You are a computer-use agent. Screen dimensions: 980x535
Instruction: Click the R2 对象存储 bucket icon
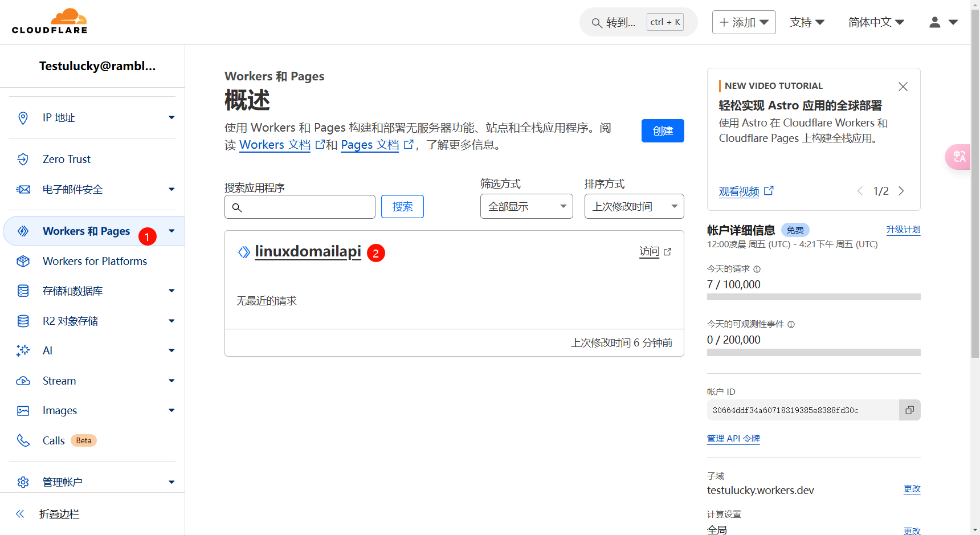[x=23, y=321]
